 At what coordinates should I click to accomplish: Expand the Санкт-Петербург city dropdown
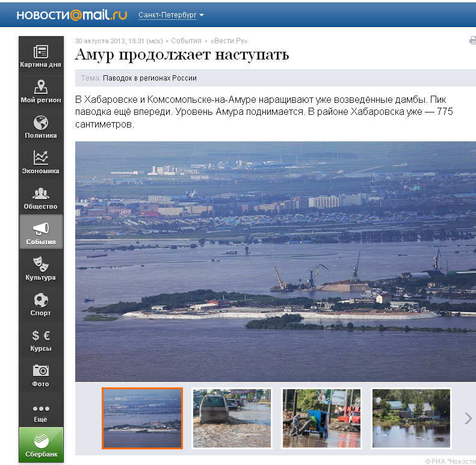(171, 15)
